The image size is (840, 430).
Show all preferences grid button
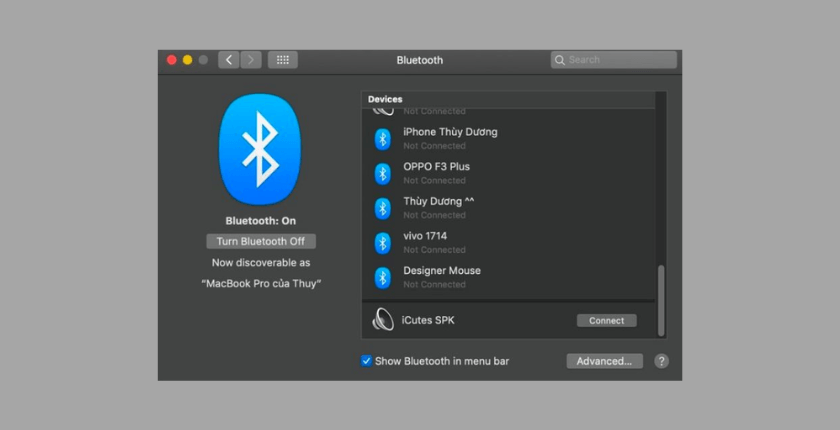point(282,60)
